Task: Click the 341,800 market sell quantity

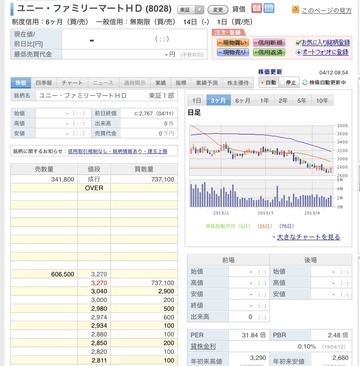Action: coord(63,179)
